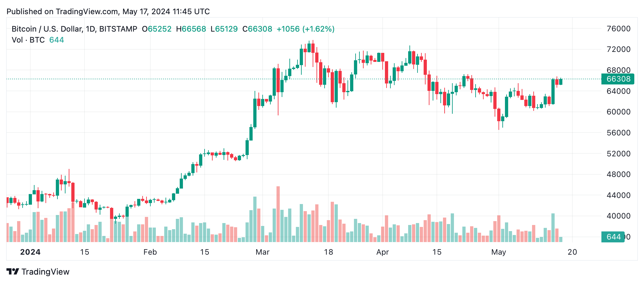Select the Mar label on time axis
Viewport: 644px width, 283px height.
262,252
